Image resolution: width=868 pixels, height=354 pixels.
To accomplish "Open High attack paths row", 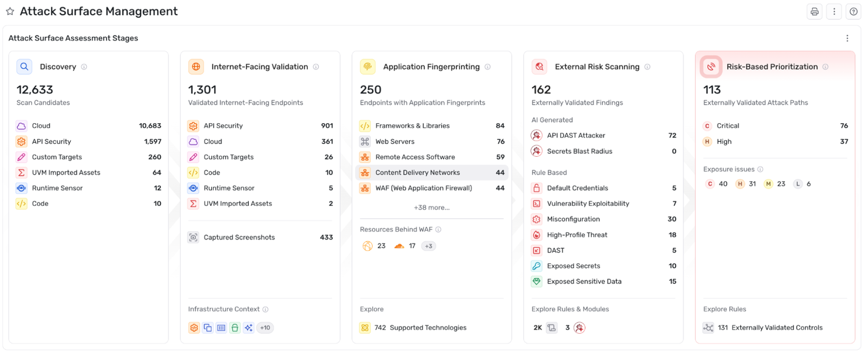I will point(775,141).
